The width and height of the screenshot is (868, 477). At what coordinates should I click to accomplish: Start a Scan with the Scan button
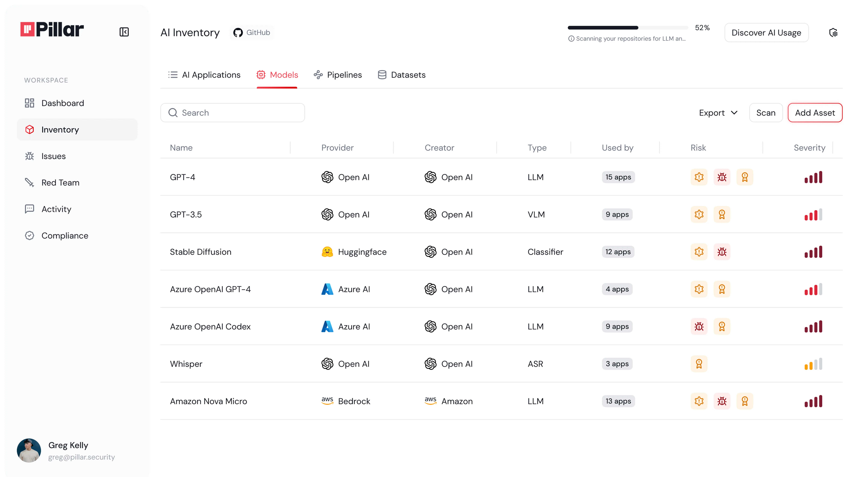pos(766,113)
